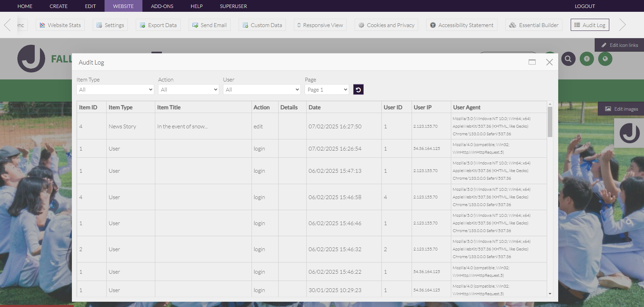Click the Accessibility Statement toolbar button
644x307 pixels.
[461, 25]
